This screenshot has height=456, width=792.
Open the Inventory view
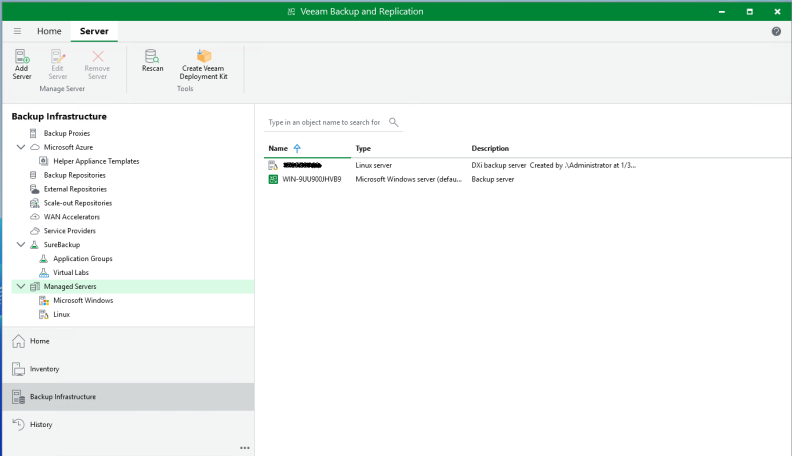[x=44, y=369]
